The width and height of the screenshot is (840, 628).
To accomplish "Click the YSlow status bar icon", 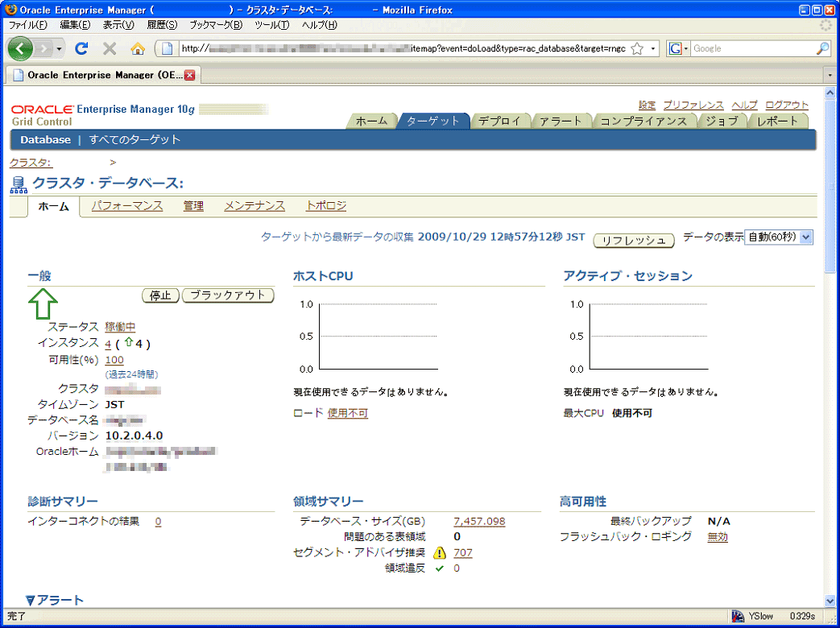I will point(739,616).
